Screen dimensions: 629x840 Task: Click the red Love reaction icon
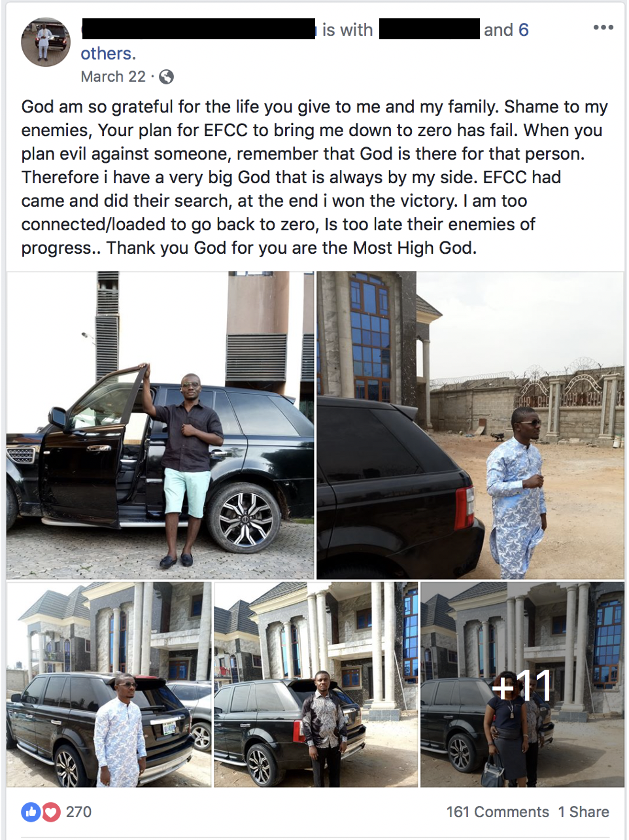pyautogui.click(x=51, y=812)
